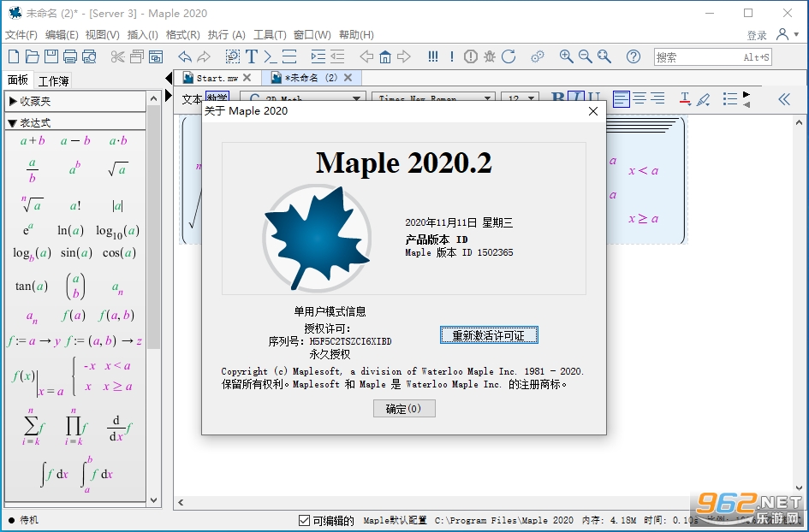Zoom out with the magnifier minus icon
Screen dimensions: 809x532
pos(585,56)
